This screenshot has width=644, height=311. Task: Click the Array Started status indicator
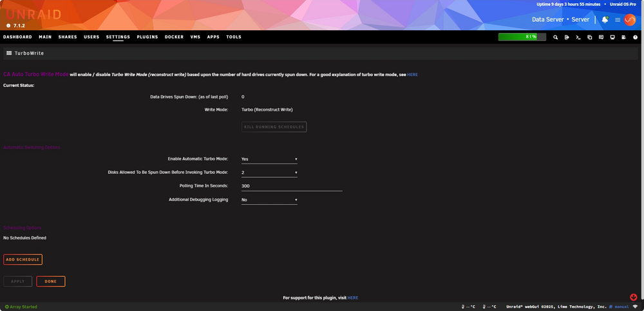[21, 307]
